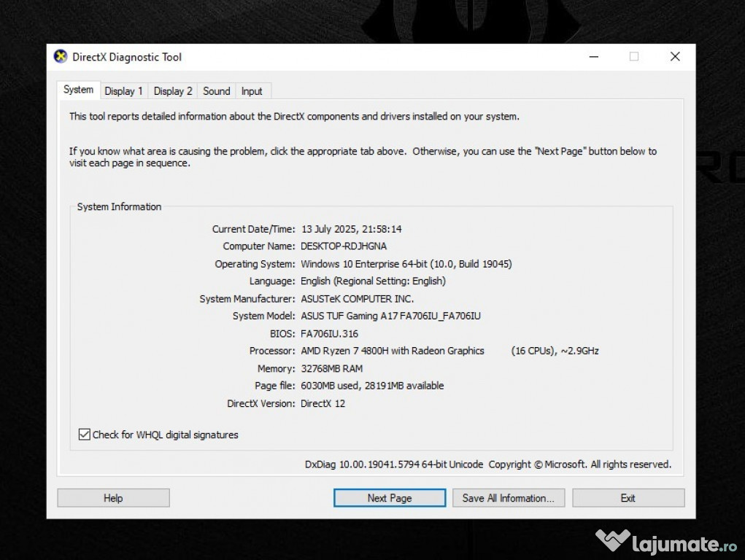745x560 pixels.
Task: Go to Next Page
Action: (390, 498)
